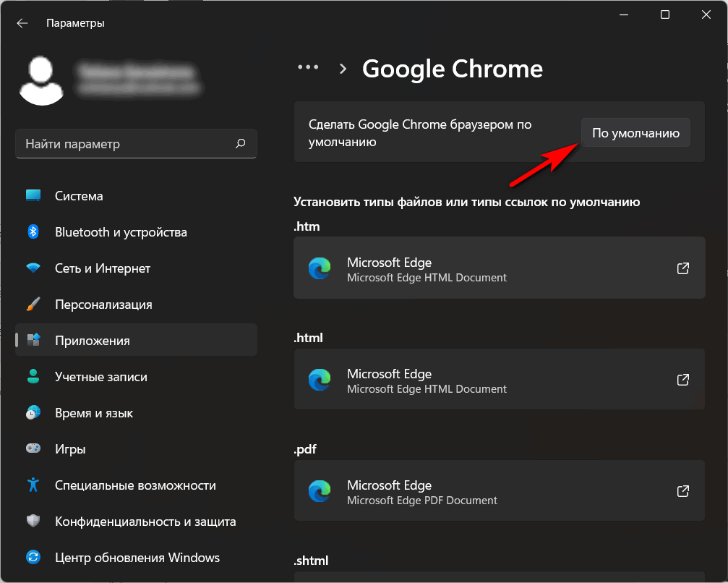
Task: Minimize the Параметры window
Action: coord(624,15)
